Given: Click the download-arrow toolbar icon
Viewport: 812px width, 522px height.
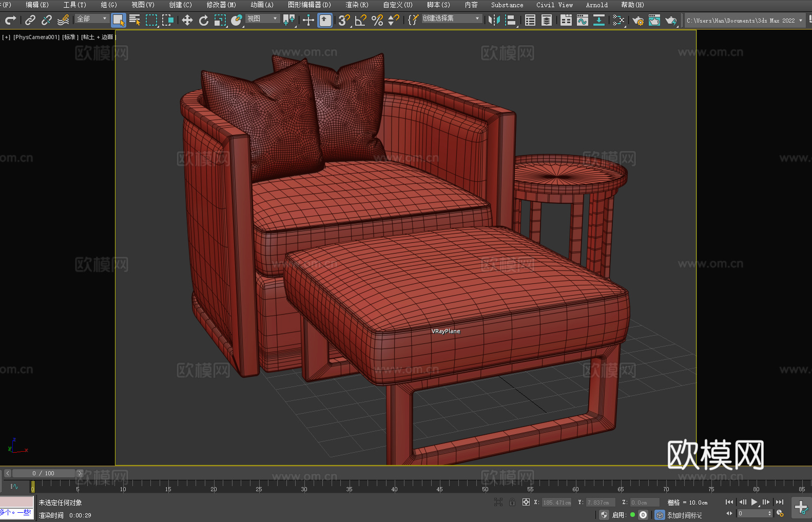Looking at the screenshot, I should (x=599, y=20).
